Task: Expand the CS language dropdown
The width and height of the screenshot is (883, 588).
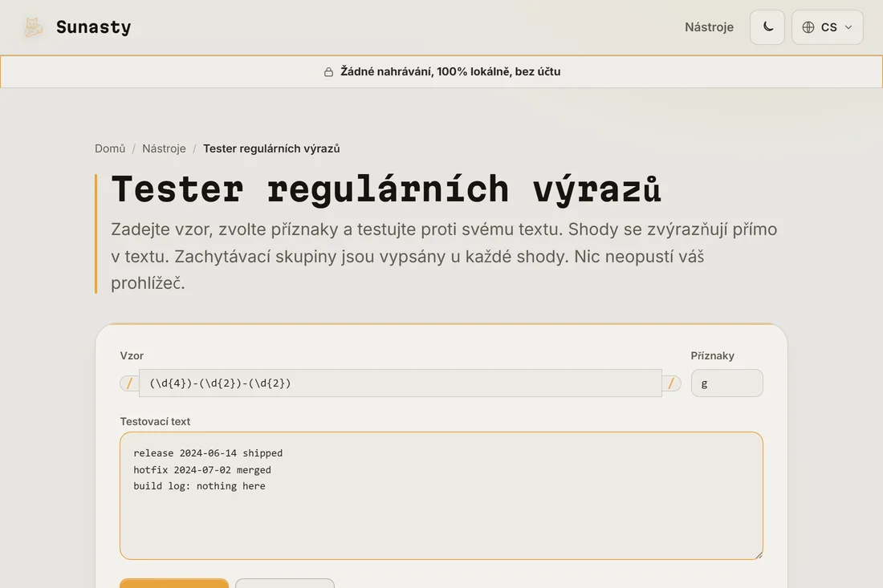Action: coord(828,27)
